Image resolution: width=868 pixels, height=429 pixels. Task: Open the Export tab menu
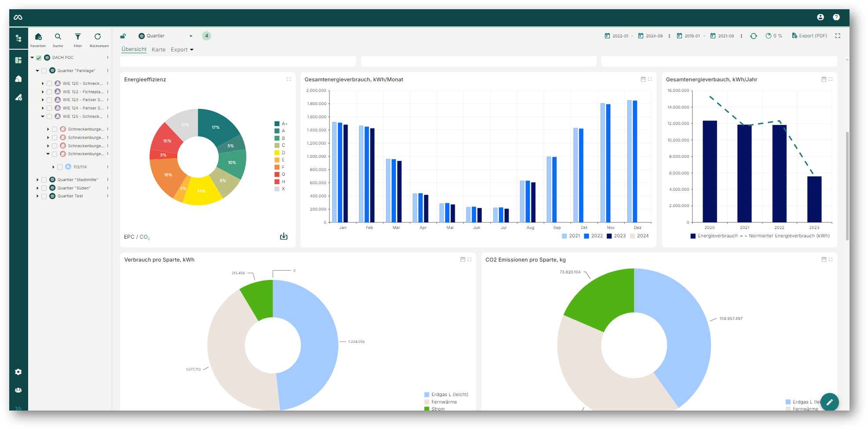coord(182,50)
